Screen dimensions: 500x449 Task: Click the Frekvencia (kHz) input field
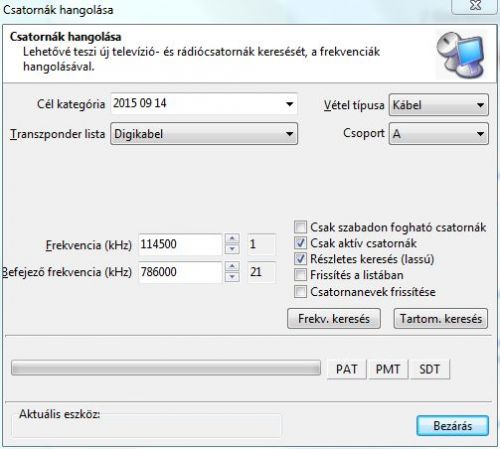click(x=180, y=244)
